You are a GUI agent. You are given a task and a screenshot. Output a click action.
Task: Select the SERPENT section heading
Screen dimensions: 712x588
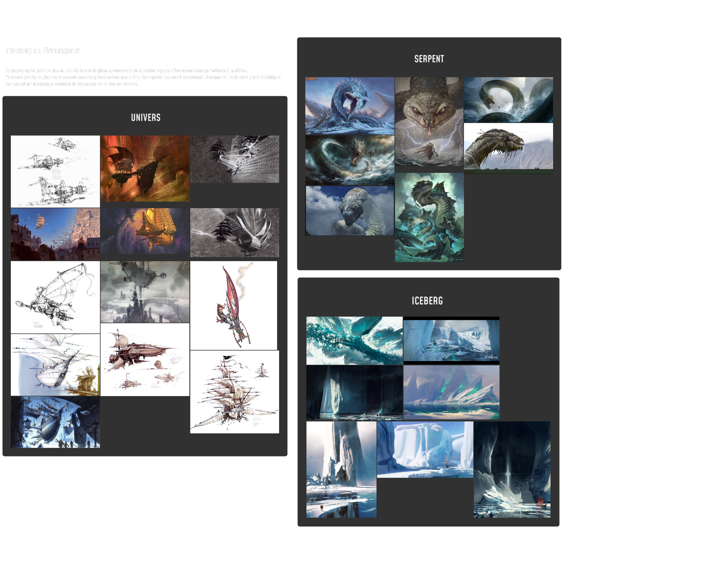coord(429,59)
